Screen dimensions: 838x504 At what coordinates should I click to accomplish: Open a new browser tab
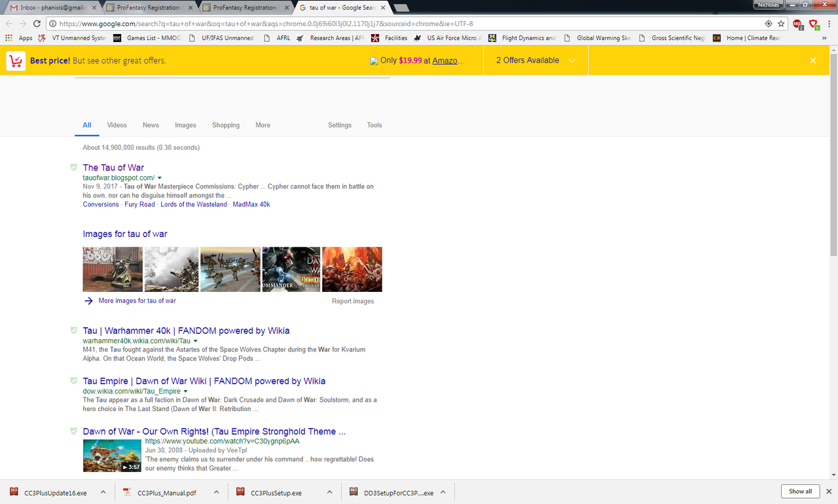click(x=401, y=8)
